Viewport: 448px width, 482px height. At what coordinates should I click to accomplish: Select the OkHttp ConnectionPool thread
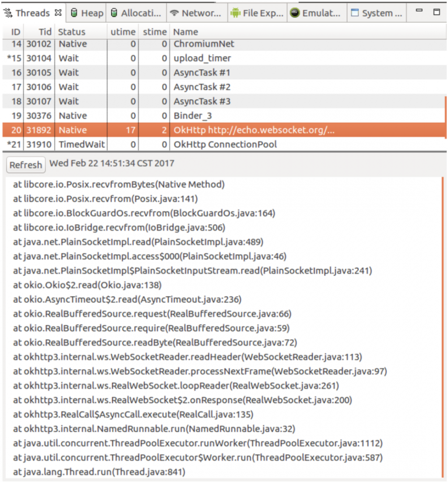pyautogui.click(x=202, y=144)
